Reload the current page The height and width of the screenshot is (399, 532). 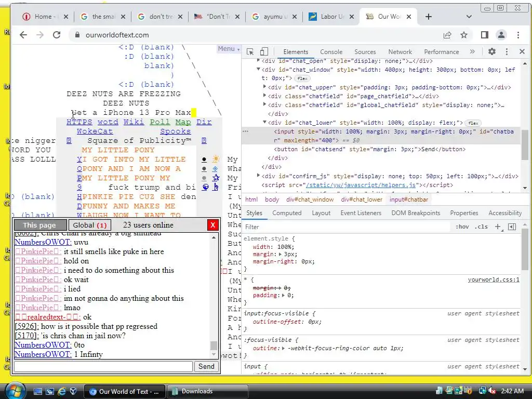(57, 35)
